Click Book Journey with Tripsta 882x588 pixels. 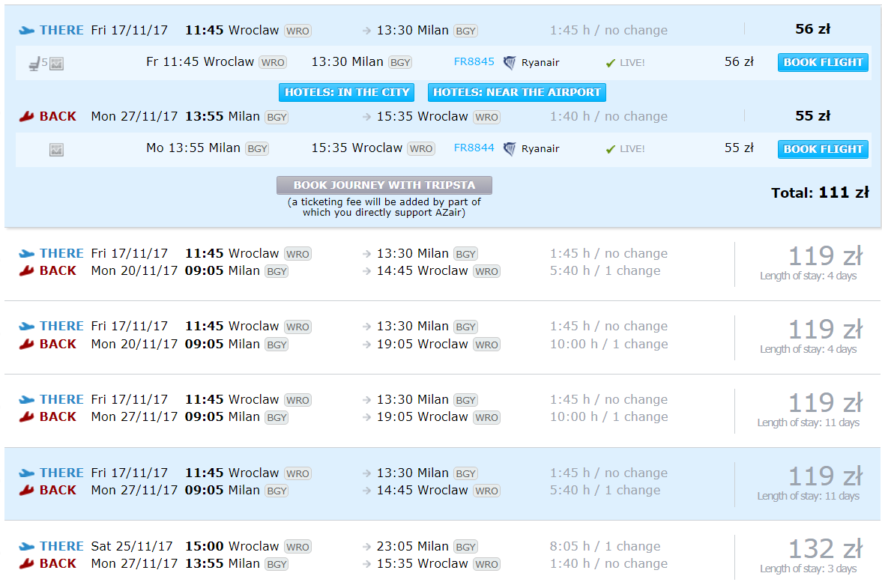pyautogui.click(x=384, y=185)
